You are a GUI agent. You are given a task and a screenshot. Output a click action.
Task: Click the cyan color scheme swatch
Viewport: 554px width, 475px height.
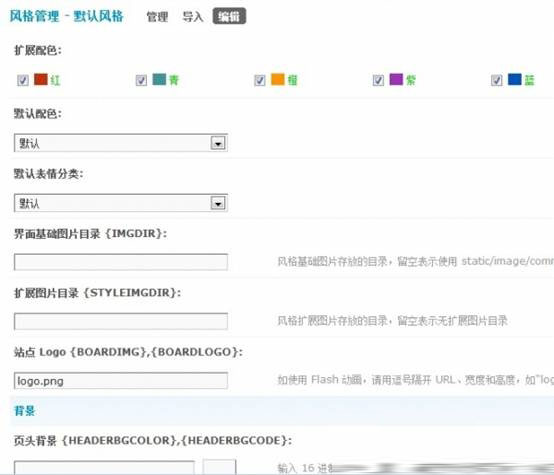159,79
